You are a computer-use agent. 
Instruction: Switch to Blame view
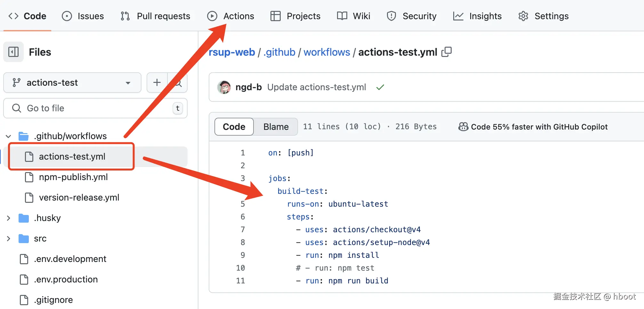(x=276, y=127)
